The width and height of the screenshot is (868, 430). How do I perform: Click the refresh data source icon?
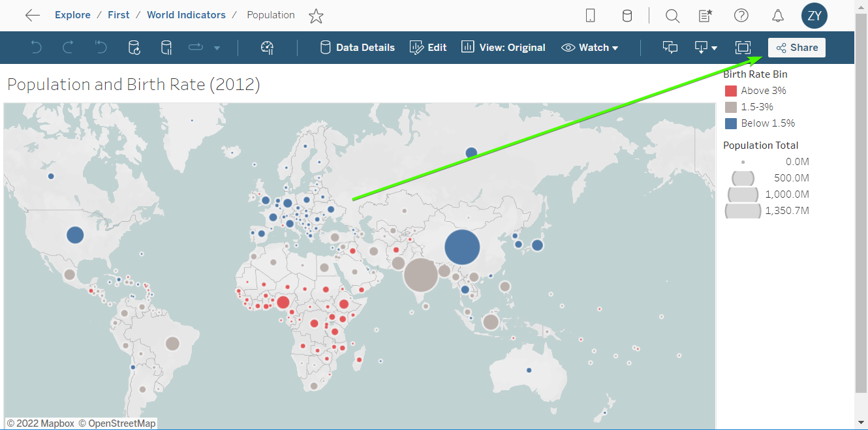pyautogui.click(x=134, y=48)
